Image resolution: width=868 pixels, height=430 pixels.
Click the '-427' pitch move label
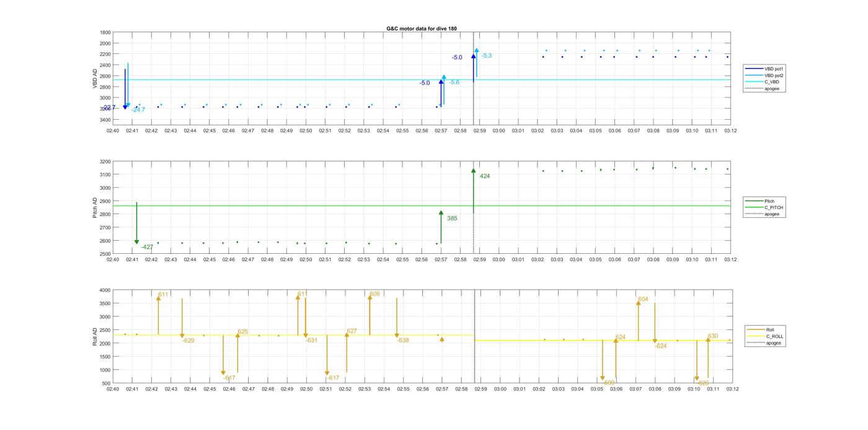pos(147,247)
